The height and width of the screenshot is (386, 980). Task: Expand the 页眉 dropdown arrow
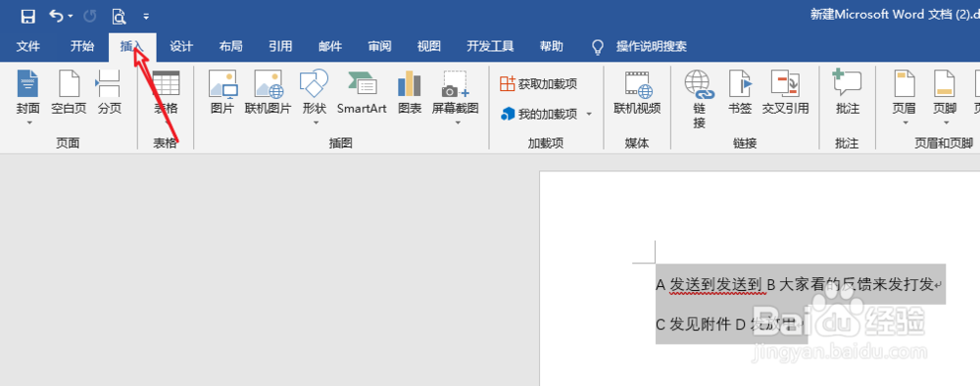point(905,123)
